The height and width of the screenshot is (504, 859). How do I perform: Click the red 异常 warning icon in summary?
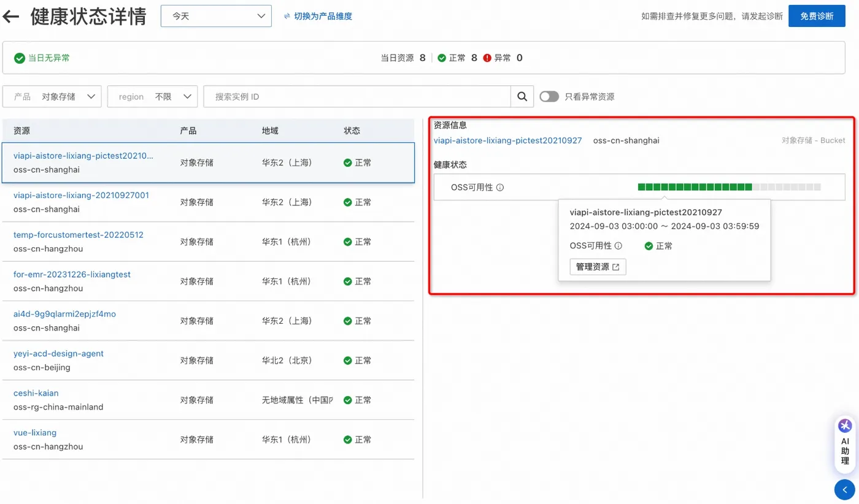pyautogui.click(x=487, y=58)
